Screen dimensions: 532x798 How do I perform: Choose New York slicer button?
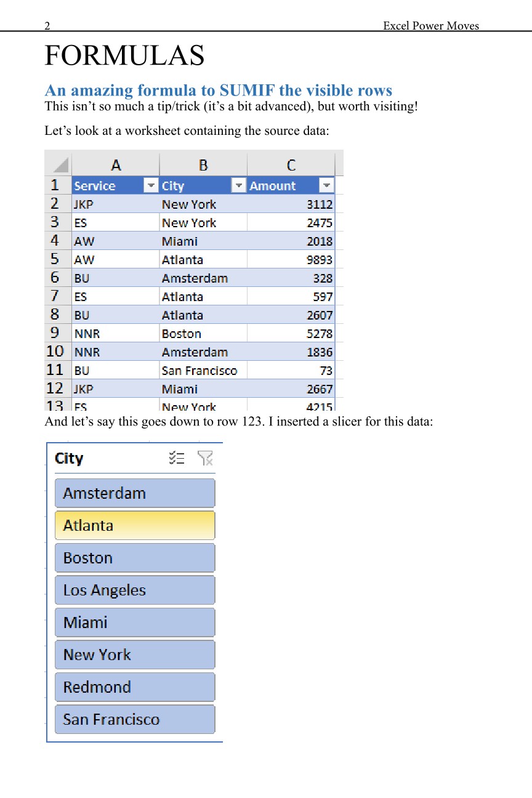pos(135,655)
